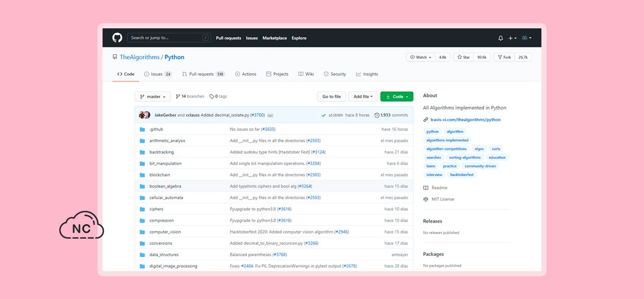Open the green Code download dropdown

click(x=397, y=96)
